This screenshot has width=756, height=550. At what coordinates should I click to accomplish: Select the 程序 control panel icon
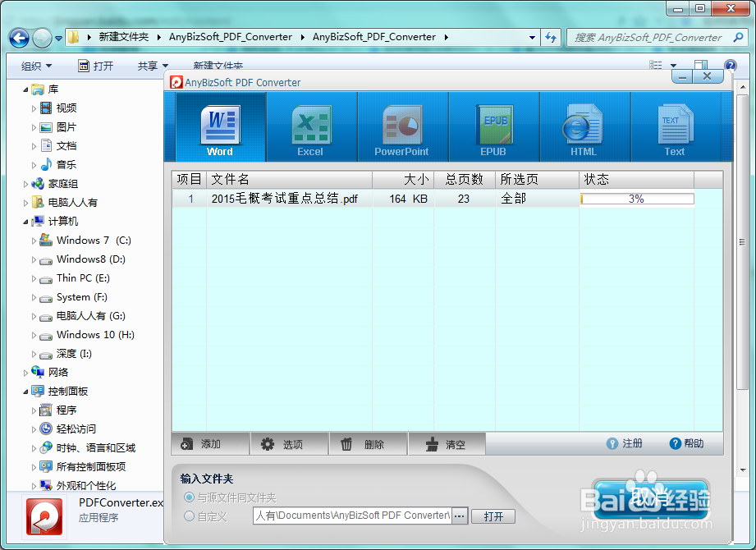pyautogui.click(x=46, y=410)
